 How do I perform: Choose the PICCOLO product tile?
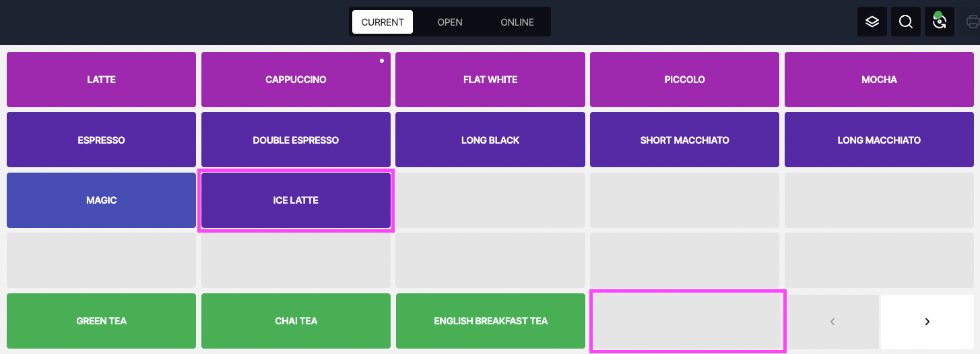pos(684,80)
